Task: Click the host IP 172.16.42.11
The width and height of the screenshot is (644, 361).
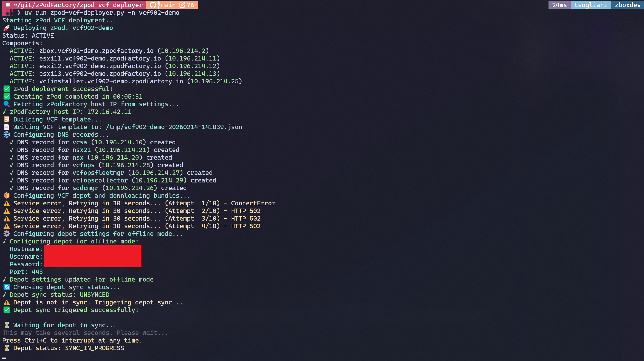Action: [109, 112]
